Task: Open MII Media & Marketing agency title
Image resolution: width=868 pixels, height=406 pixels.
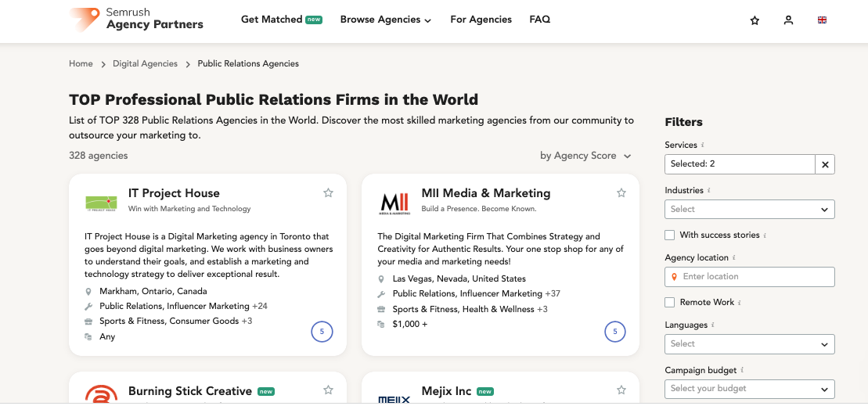Action: [486, 193]
